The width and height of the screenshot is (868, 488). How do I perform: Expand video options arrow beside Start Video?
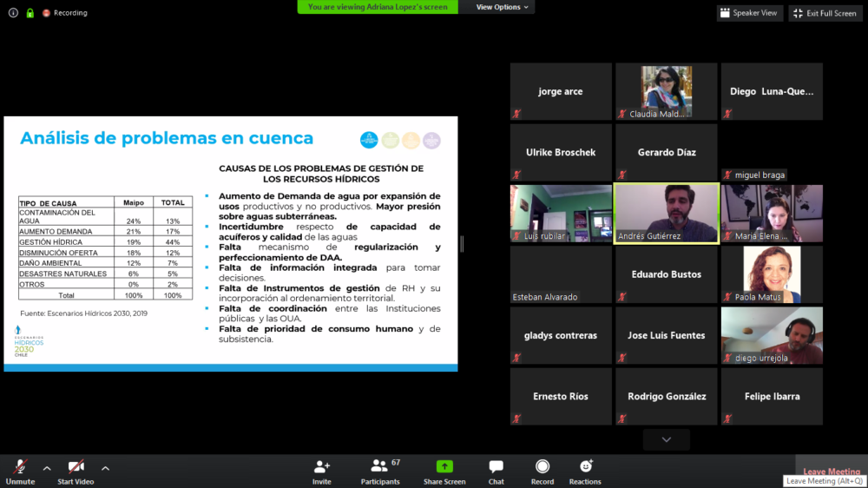105,468
